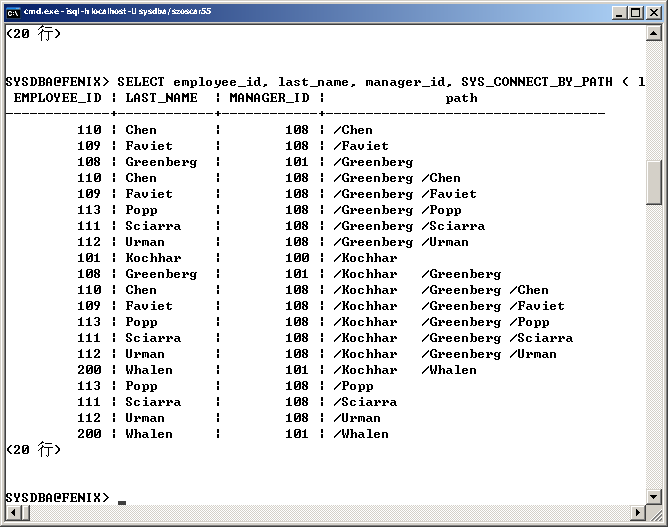Click the vertical scrollbar up arrow
Viewport: 668px width, 527px height.
click(655, 33)
